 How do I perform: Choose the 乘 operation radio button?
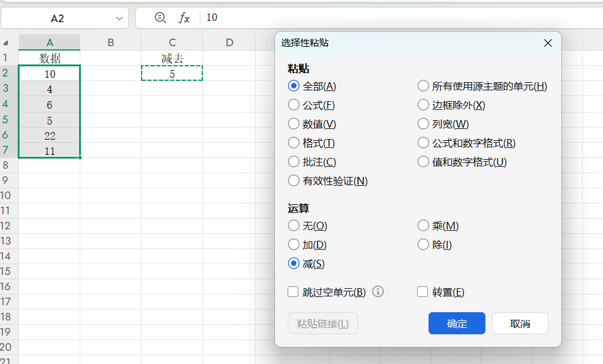423,226
